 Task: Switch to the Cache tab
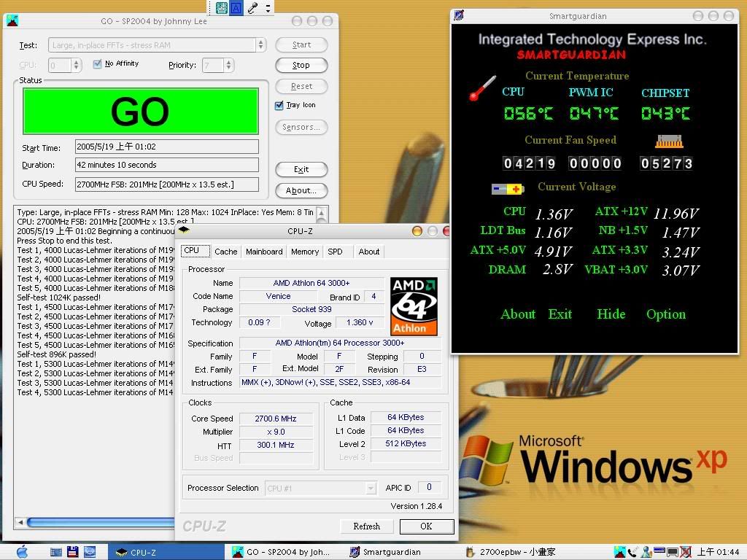226,252
